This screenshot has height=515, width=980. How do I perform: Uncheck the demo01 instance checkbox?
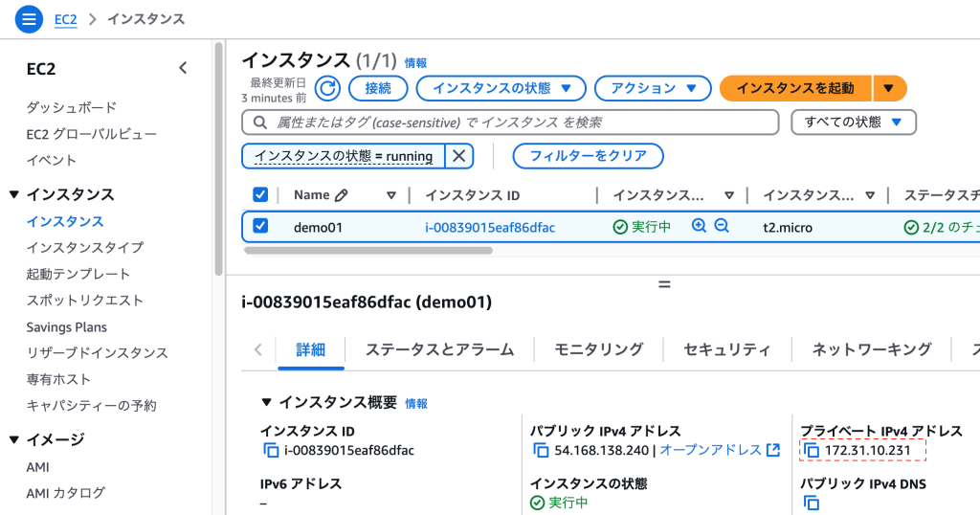tap(260, 226)
